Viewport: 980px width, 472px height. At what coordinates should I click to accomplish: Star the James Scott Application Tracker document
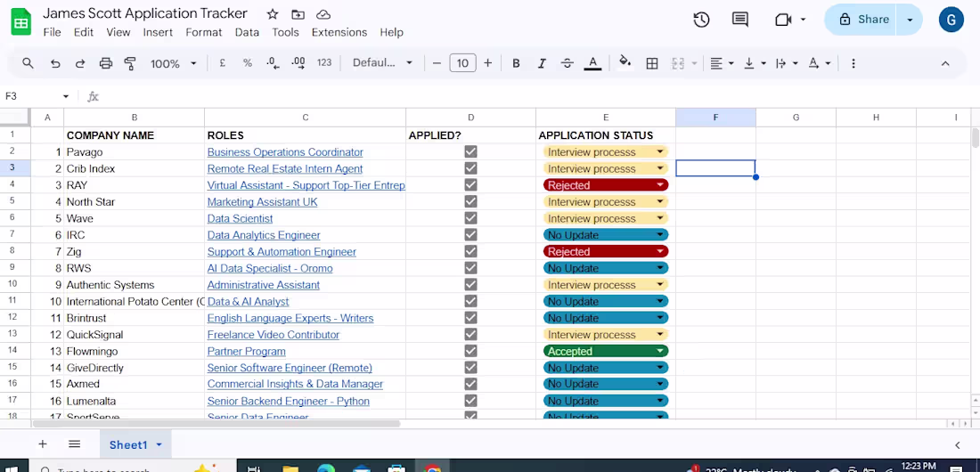[272, 14]
